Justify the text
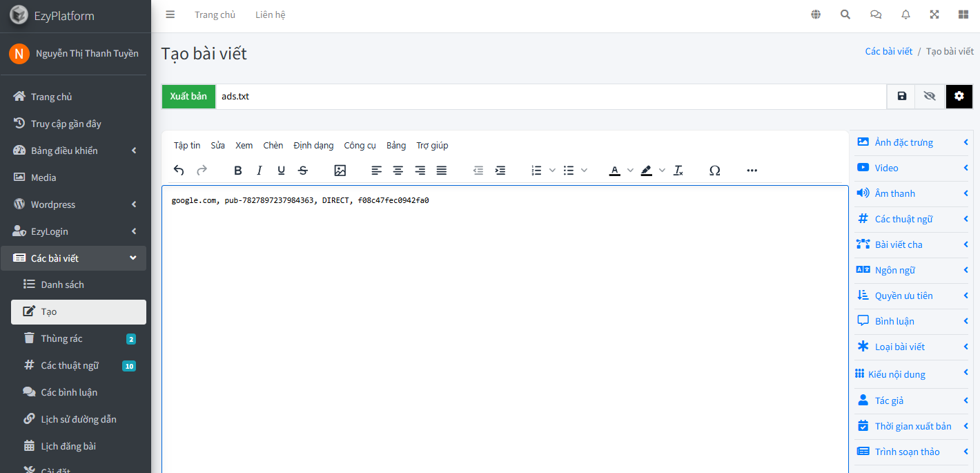Image resolution: width=980 pixels, height=473 pixels. 442,171
